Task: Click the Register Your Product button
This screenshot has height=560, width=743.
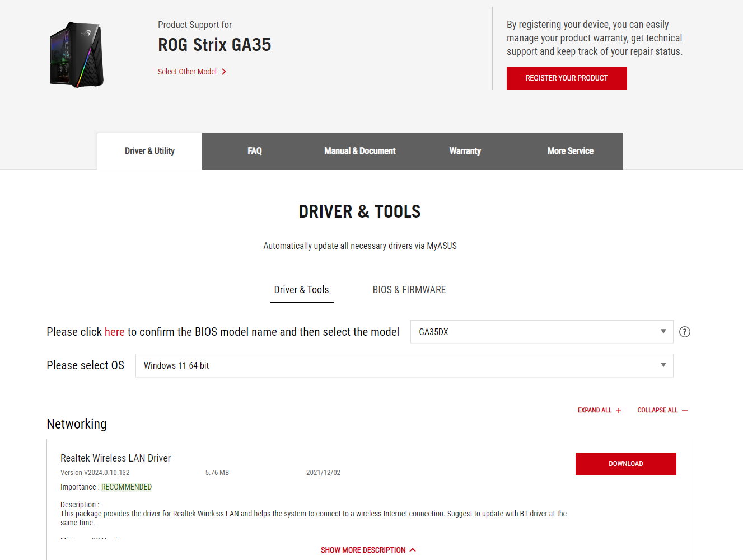Action: coord(567,78)
